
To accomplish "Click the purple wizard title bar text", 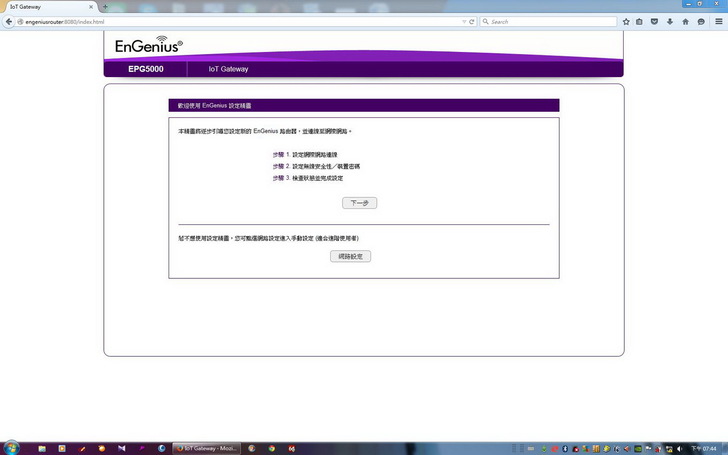I will click(214, 106).
